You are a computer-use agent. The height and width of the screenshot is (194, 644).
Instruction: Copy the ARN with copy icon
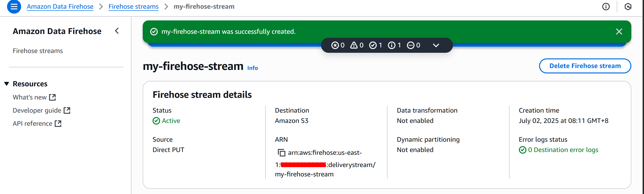tap(281, 152)
